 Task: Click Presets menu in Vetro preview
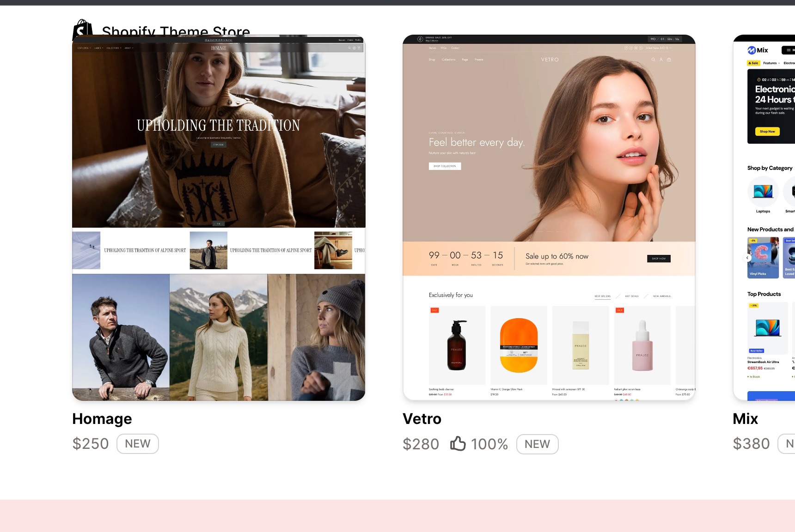pos(479,60)
